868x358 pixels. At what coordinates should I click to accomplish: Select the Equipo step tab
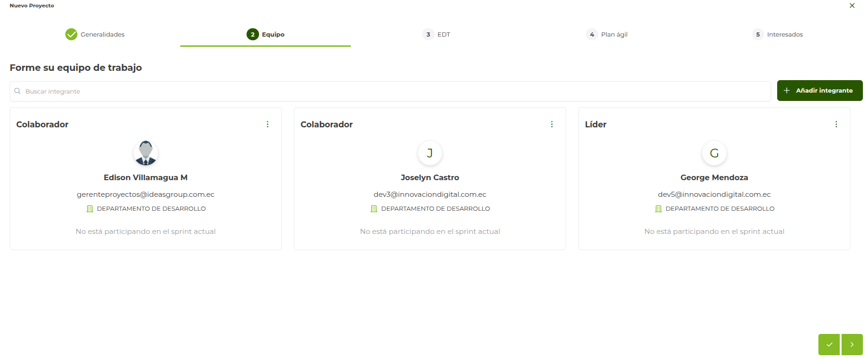tap(266, 34)
